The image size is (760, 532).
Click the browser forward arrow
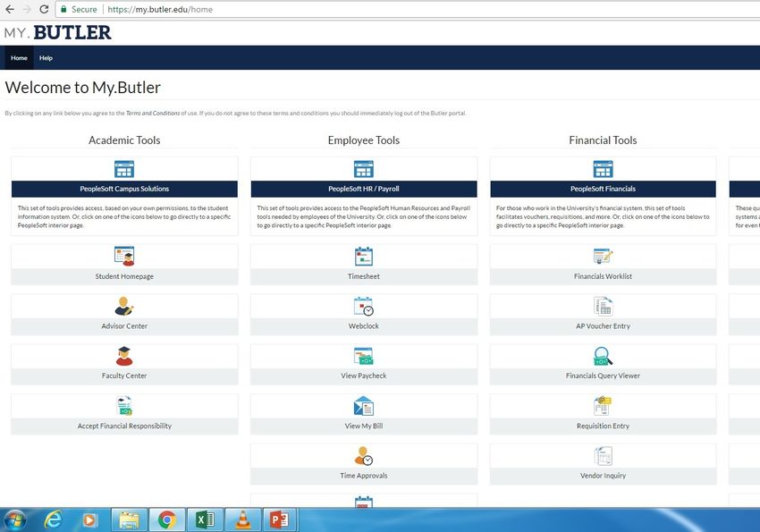pyautogui.click(x=27, y=9)
